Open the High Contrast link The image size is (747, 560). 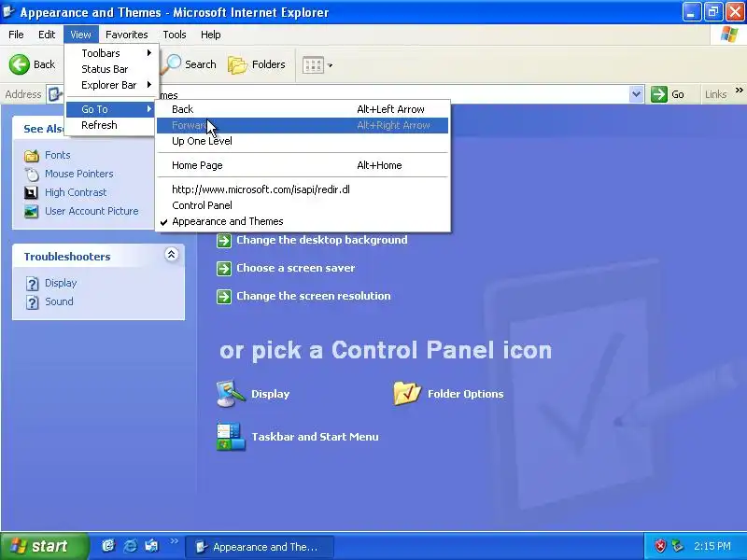click(x=76, y=192)
